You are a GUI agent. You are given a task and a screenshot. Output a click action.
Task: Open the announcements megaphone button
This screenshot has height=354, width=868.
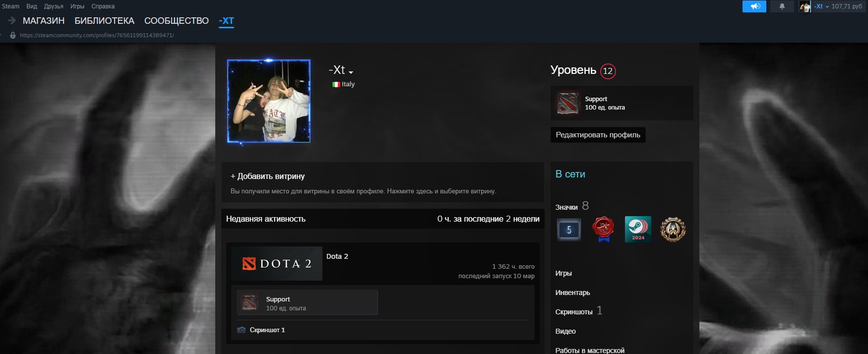point(754,6)
